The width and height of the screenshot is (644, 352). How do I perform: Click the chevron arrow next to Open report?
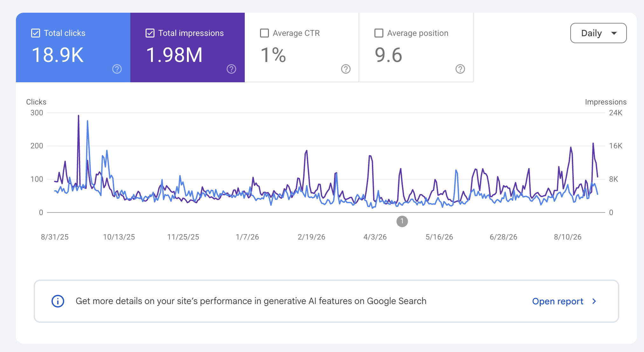click(x=594, y=301)
